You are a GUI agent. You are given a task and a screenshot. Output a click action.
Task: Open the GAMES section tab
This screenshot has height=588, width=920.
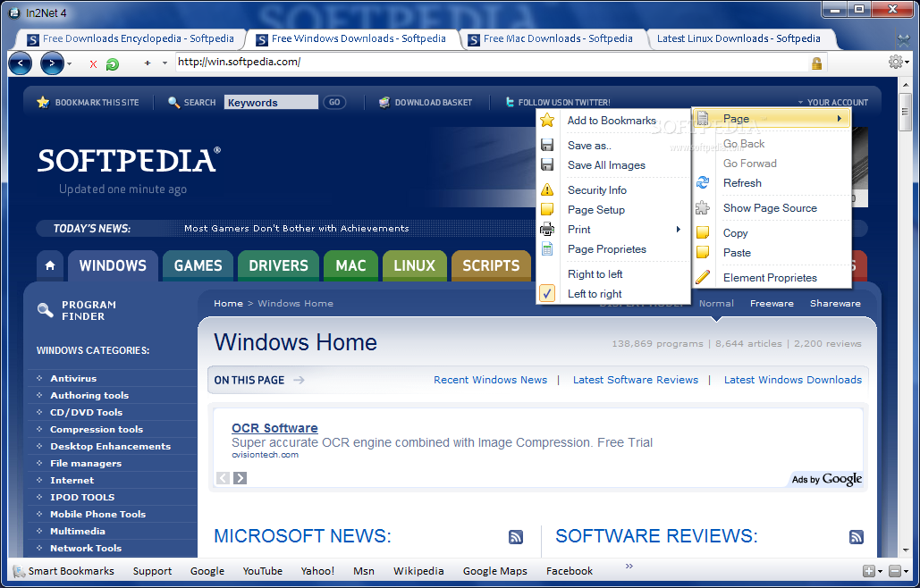(x=198, y=265)
